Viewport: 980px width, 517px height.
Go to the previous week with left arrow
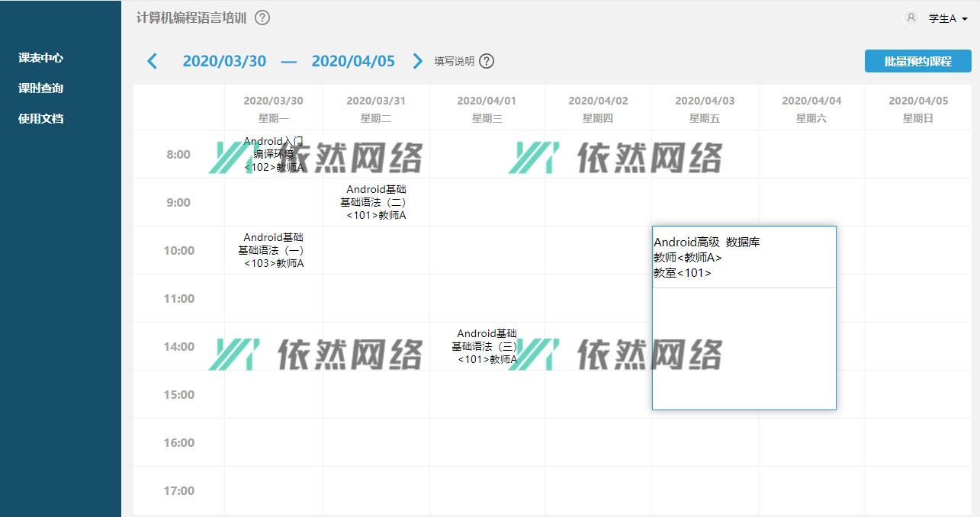tap(152, 61)
